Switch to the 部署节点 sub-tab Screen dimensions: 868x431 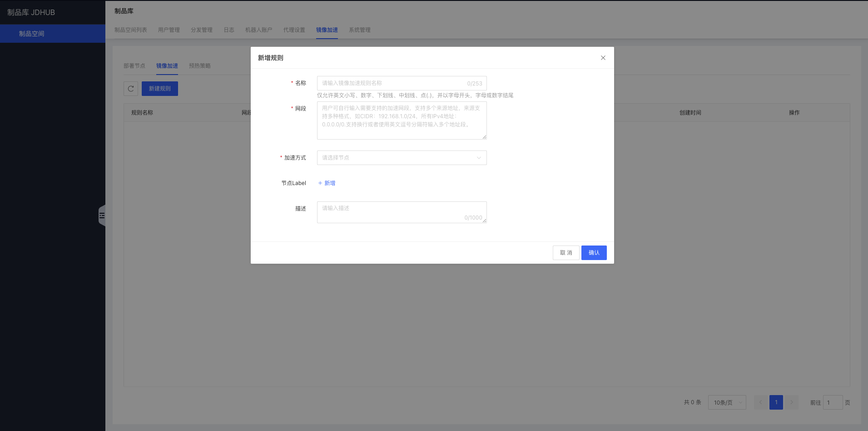(x=134, y=66)
